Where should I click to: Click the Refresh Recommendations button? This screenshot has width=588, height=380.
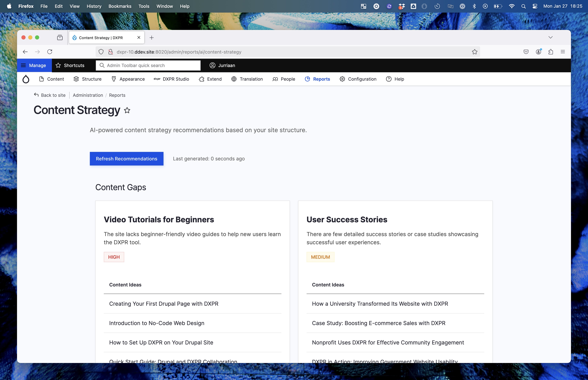[x=127, y=159]
